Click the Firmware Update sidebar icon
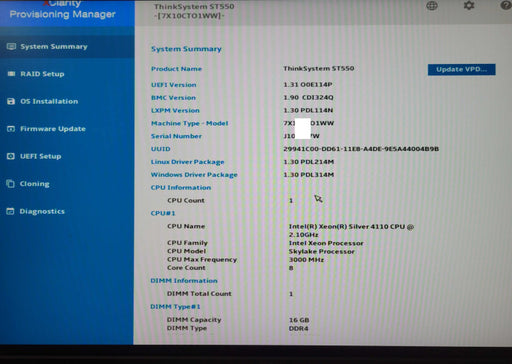Screen dimensions: 512x364 [11, 129]
